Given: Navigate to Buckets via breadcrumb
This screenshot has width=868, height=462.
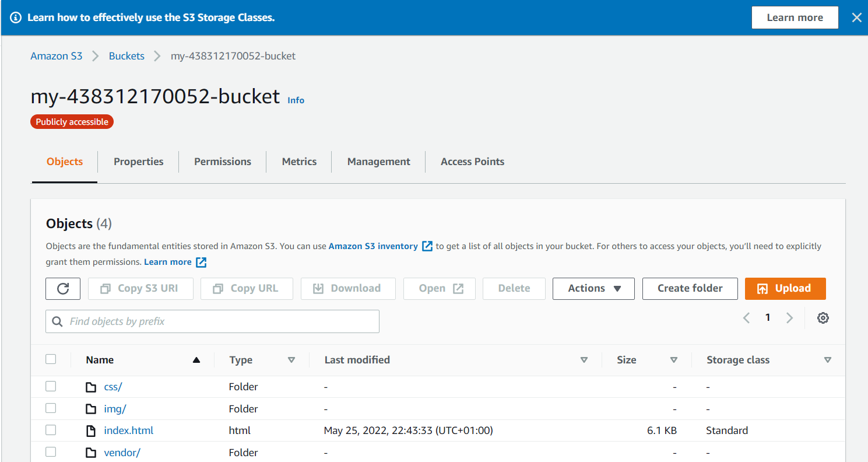Looking at the screenshot, I should point(126,55).
